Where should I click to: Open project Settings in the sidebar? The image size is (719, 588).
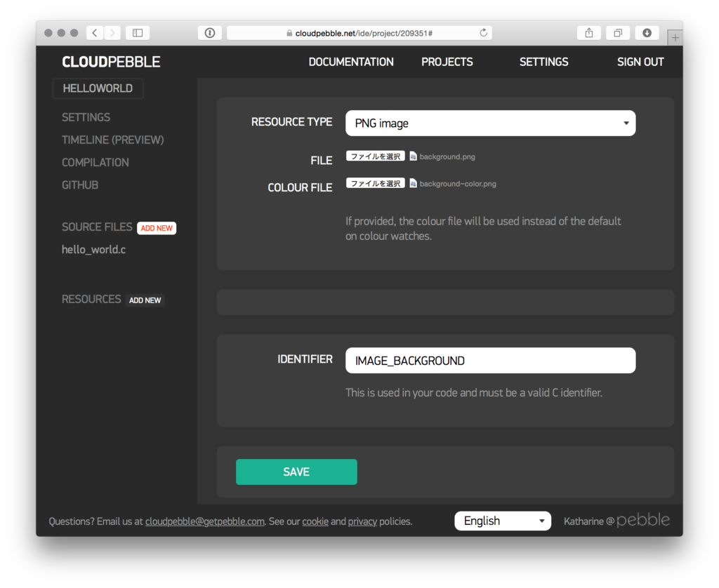86,117
